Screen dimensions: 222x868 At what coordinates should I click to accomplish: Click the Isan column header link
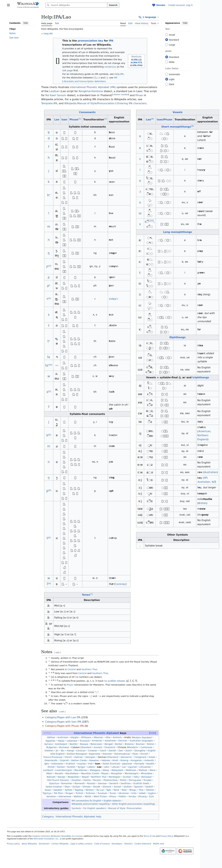pyautogui.click(x=64, y=119)
